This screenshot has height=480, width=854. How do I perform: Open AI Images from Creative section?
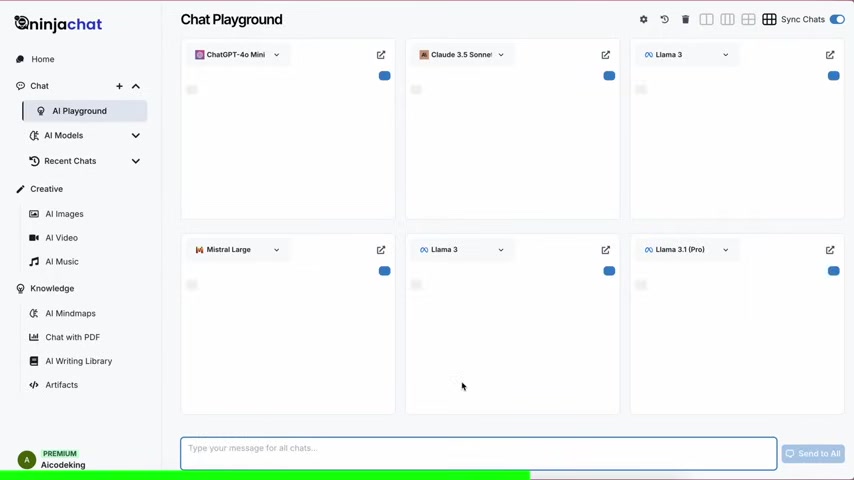point(64,214)
